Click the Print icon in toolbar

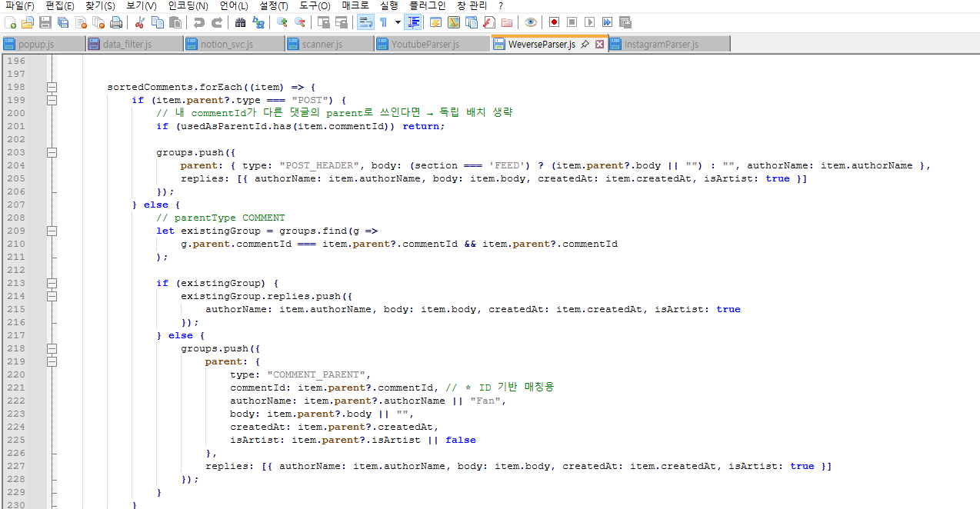point(115,22)
